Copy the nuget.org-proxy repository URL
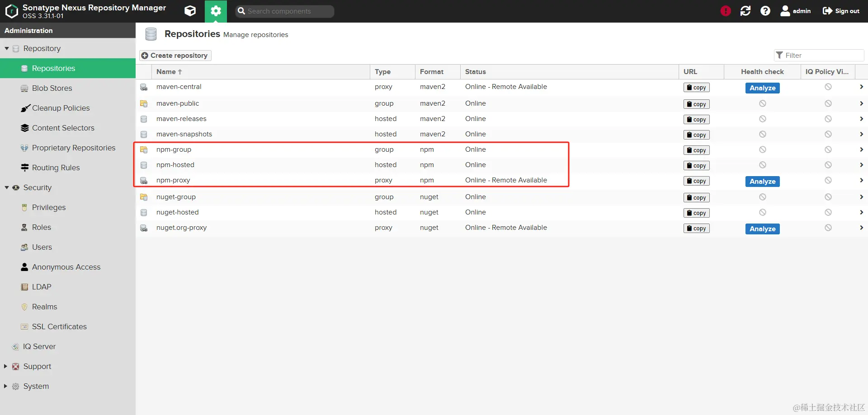 pos(696,228)
